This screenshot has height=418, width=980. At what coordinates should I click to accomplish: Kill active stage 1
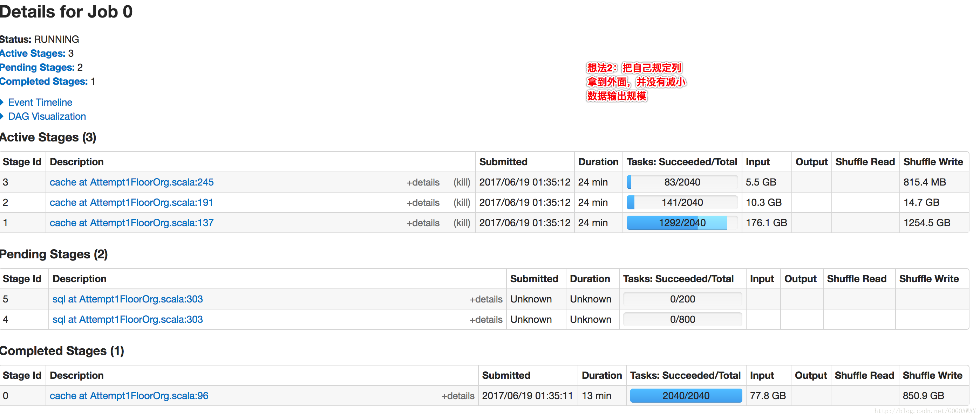[462, 223]
